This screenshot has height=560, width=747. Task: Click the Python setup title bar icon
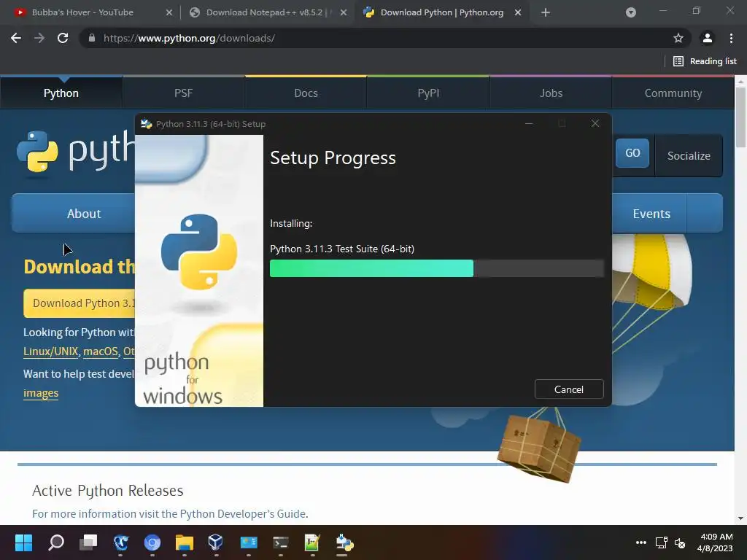(146, 124)
